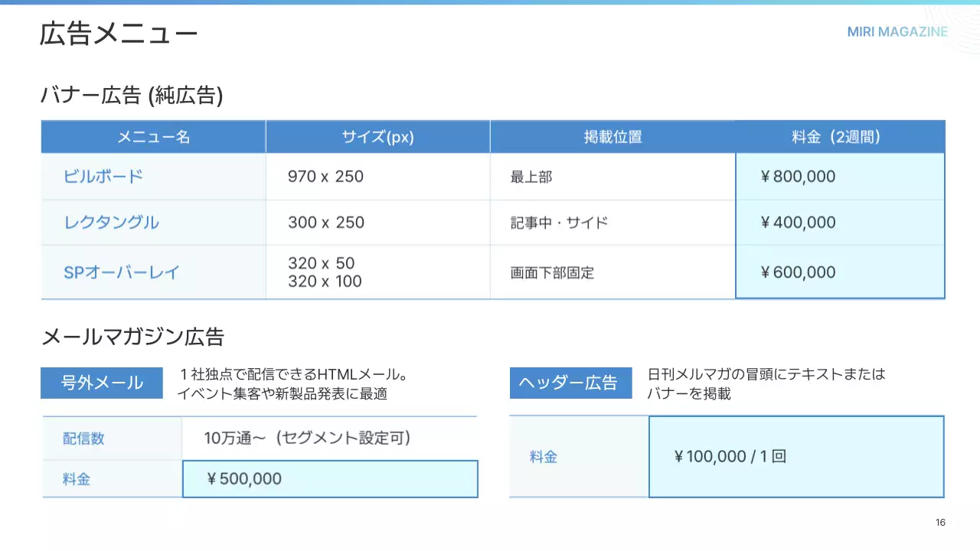Click the page number 16
Viewport: 980px width, 551px height.
click(940, 523)
